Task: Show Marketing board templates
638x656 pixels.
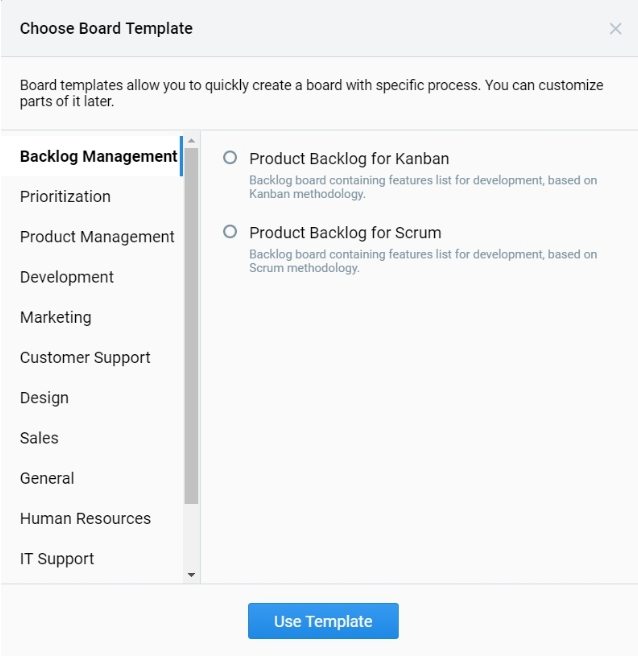Action: [x=55, y=317]
